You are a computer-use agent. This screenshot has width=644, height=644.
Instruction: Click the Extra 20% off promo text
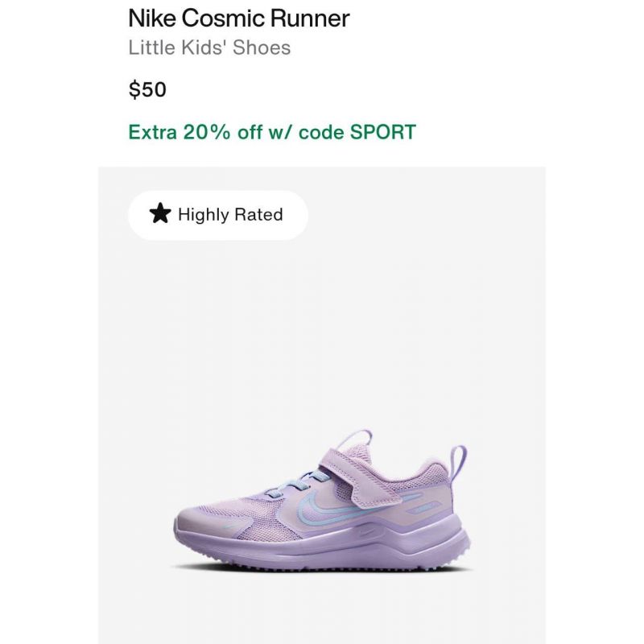tap(272, 132)
